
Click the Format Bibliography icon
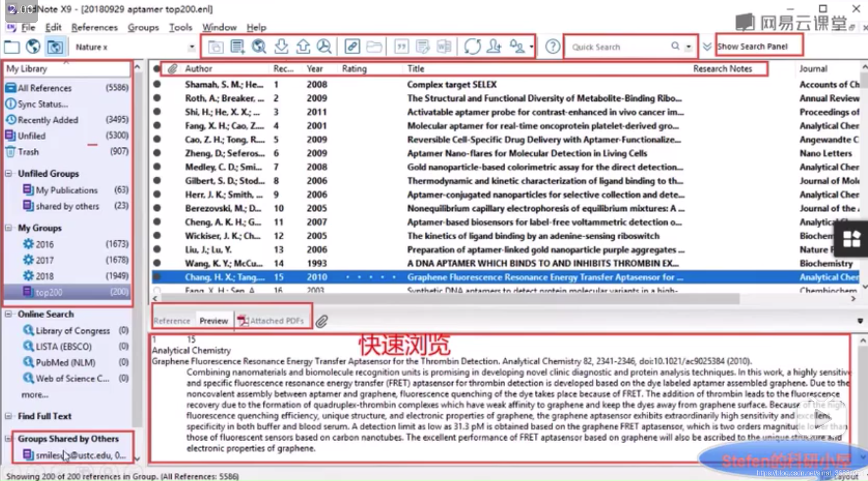tap(422, 46)
